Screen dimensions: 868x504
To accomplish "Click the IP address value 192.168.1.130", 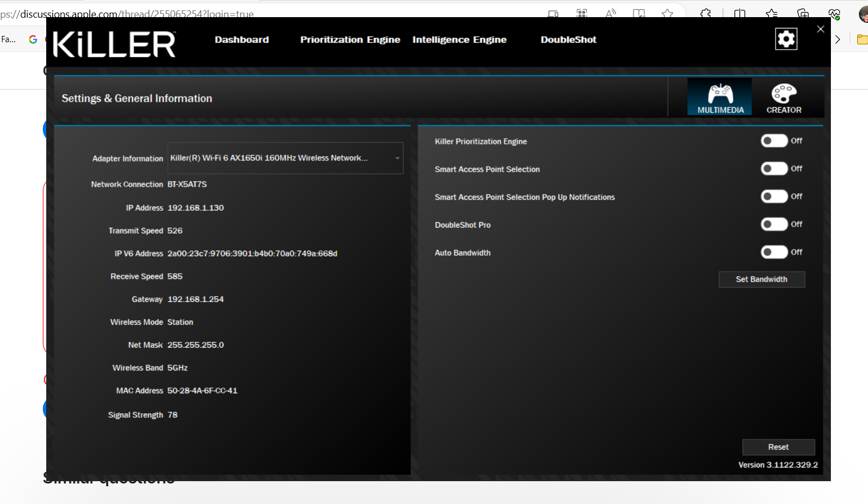I will 196,208.
